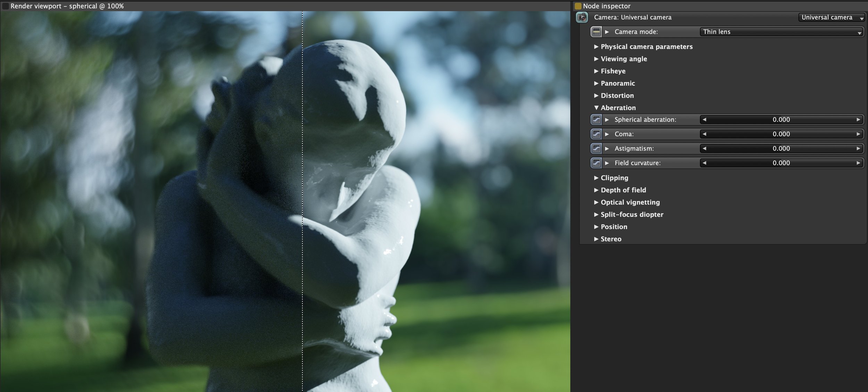Expand the Field curvature row triangle

(607, 163)
